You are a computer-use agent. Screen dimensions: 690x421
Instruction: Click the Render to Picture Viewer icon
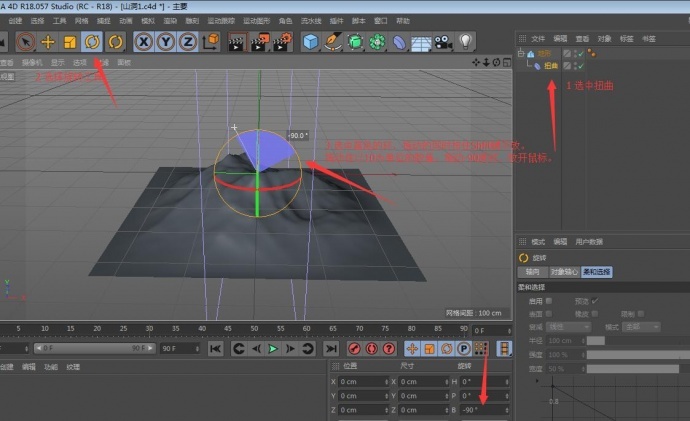click(x=259, y=43)
